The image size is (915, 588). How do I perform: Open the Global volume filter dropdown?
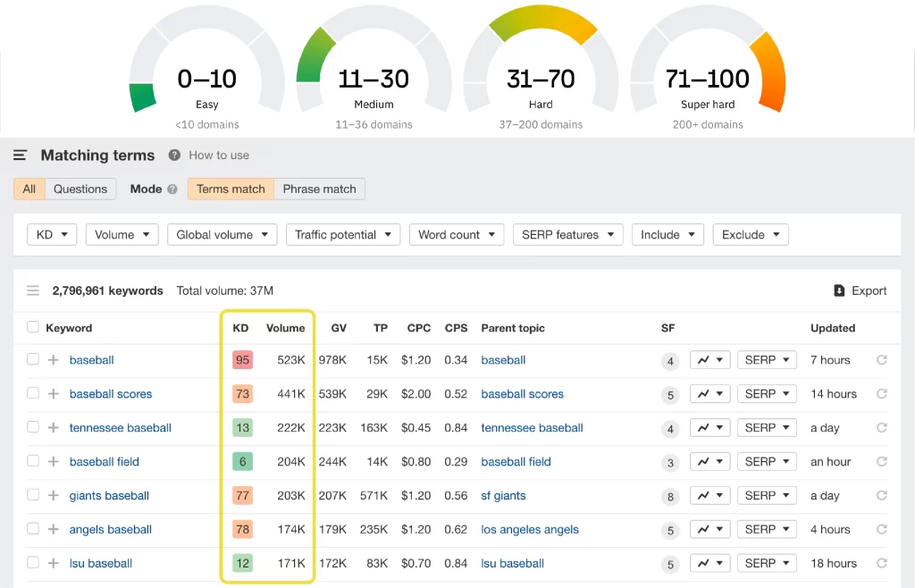pyautogui.click(x=222, y=234)
